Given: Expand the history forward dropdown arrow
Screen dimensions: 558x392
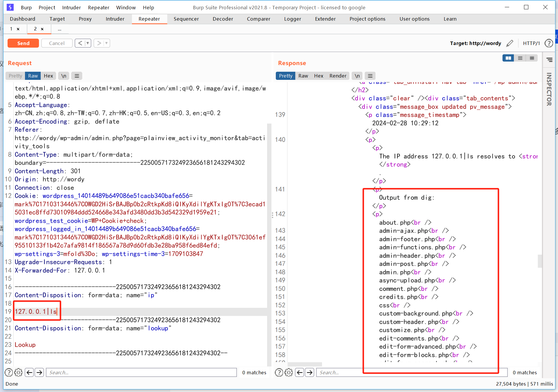Looking at the screenshot, I should (106, 43).
